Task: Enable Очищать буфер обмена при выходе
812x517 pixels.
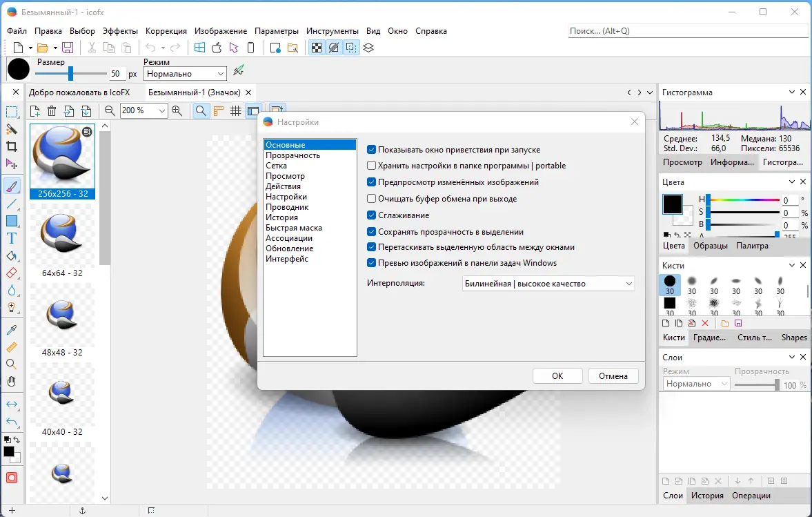Action: (x=371, y=198)
